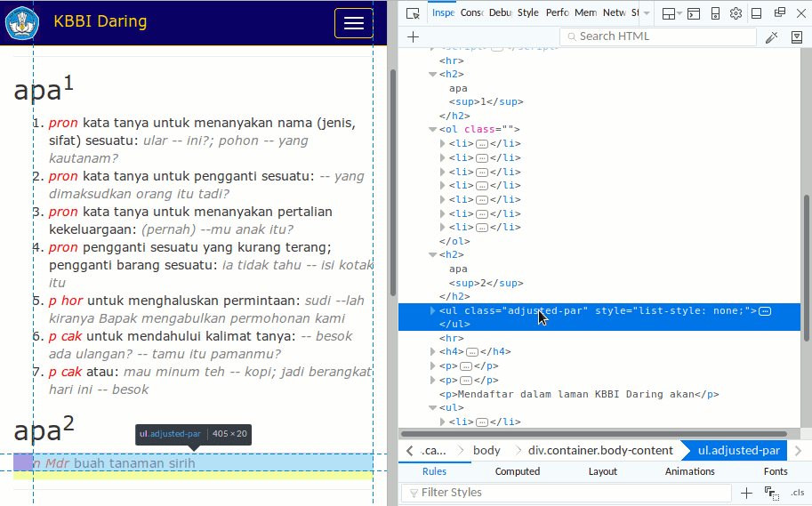
Task: Toggle responsive design mode icon
Action: [x=715, y=13]
